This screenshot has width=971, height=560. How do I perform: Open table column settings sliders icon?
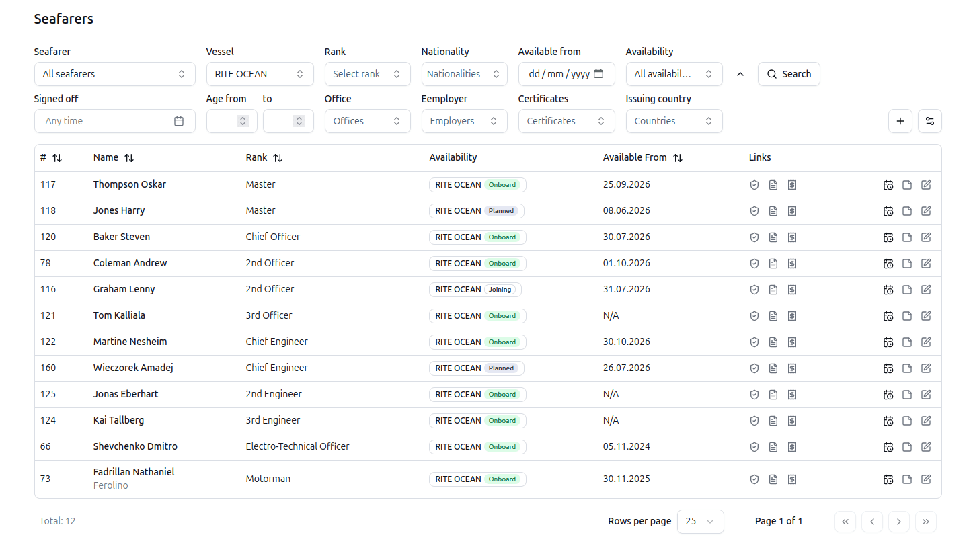[930, 121]
